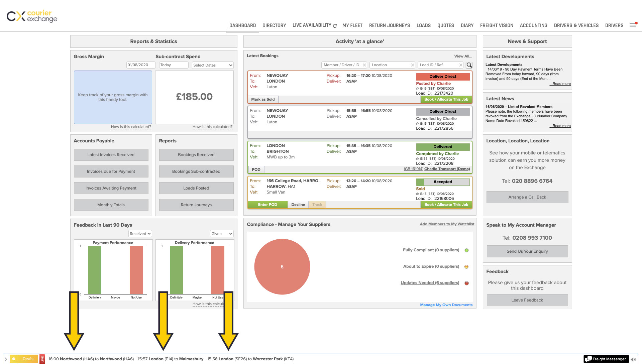The width and height of the screenshot is (642, 364).
Task: Toggle the red LIVE ticker indicator
Action: (x=42, y=359)
